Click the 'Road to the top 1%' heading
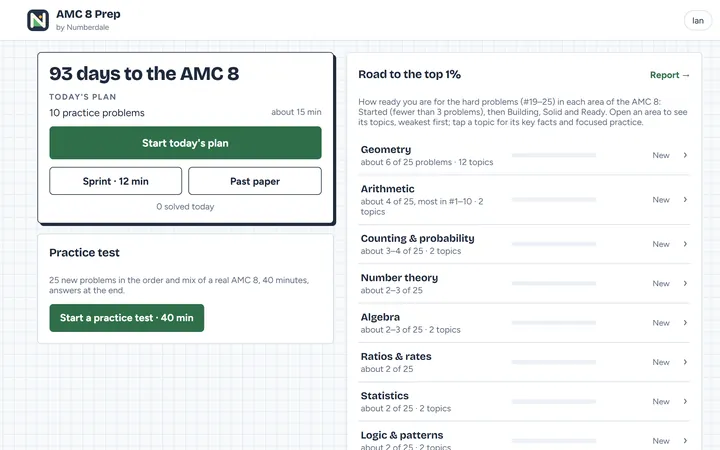This screenshot has width=720, height=450. tap(410, 74)
